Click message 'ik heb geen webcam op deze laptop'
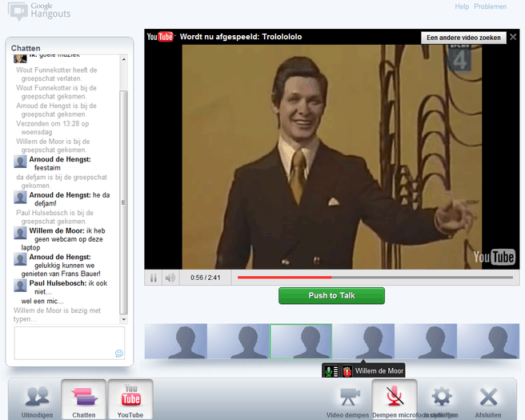 pos(63,239)
